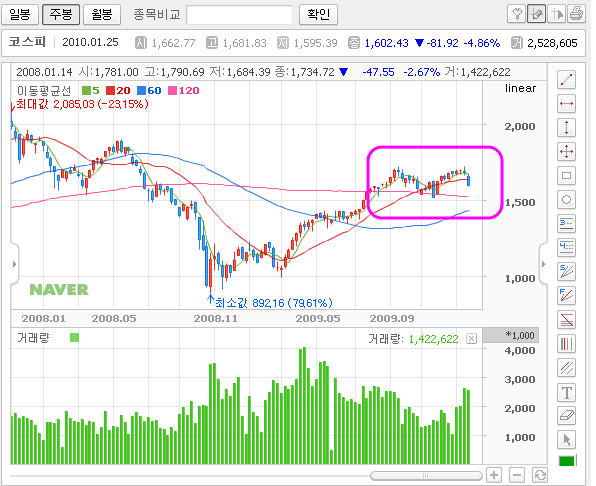Toggle the drawing tools pencil icon
The height and width of the screenshot is (486, 596).
tap(536, 15)
